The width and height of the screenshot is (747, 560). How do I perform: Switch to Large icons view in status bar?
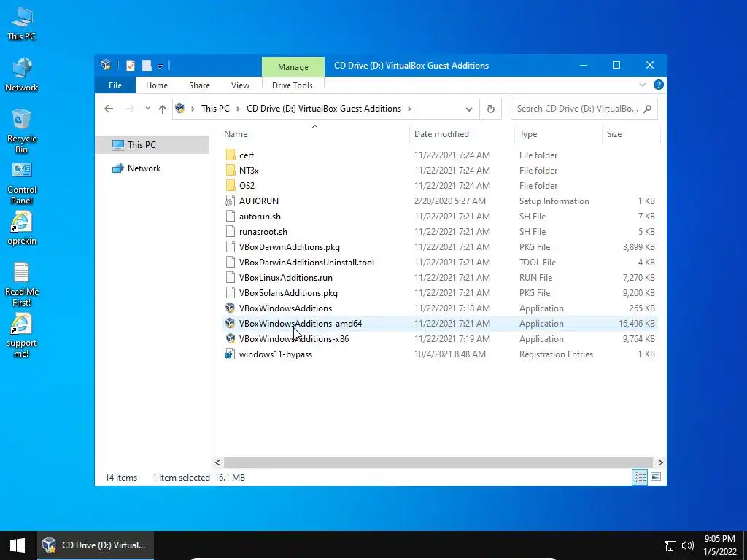(656, 477)
